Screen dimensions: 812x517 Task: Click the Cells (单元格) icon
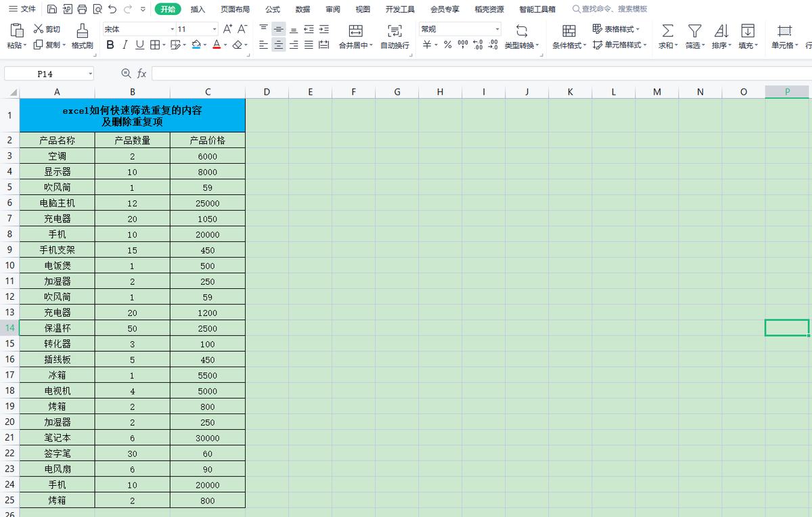[785, 30]
